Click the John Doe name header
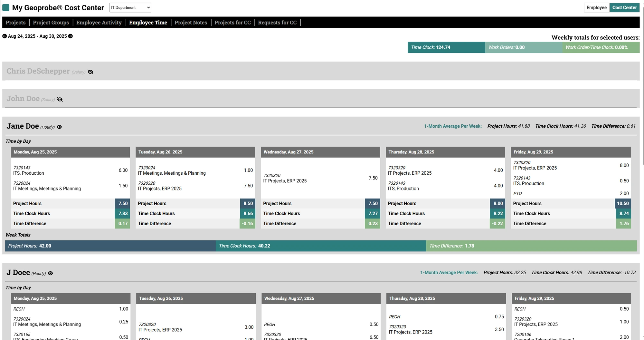 pos(23,99)
